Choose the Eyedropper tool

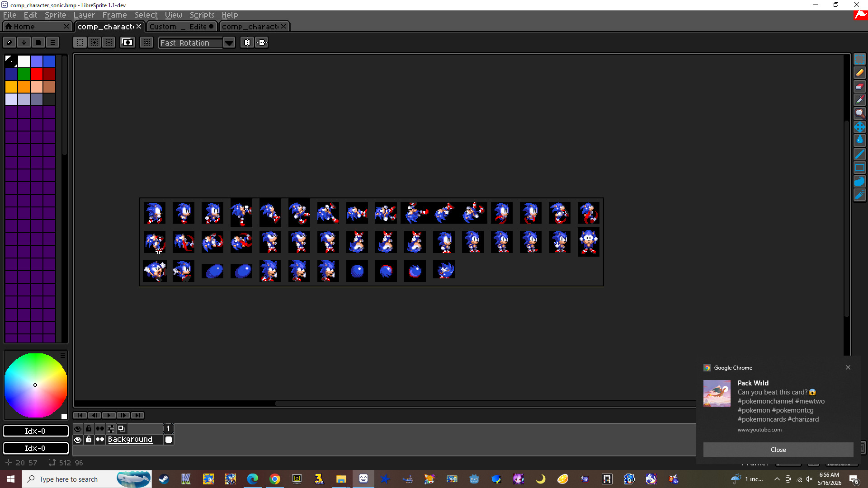859,100
